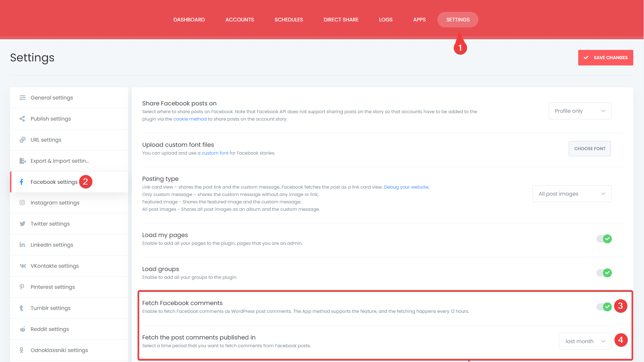Screen dimensions: 644x362
Task: Open the Direct Share tab
Action: click(x=341, y=20)
